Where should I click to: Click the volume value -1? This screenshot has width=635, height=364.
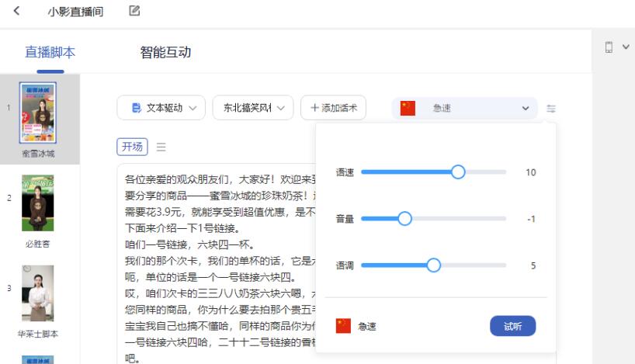[531, 219]
